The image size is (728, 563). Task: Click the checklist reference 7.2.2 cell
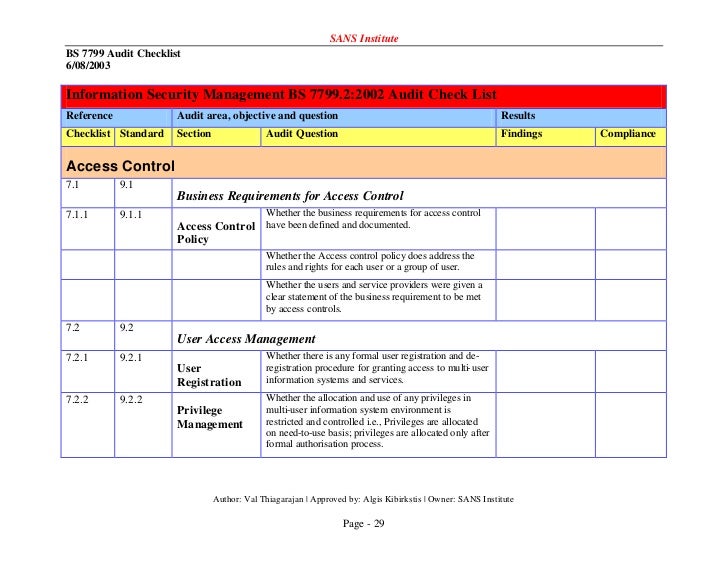[x=88, y=425]
